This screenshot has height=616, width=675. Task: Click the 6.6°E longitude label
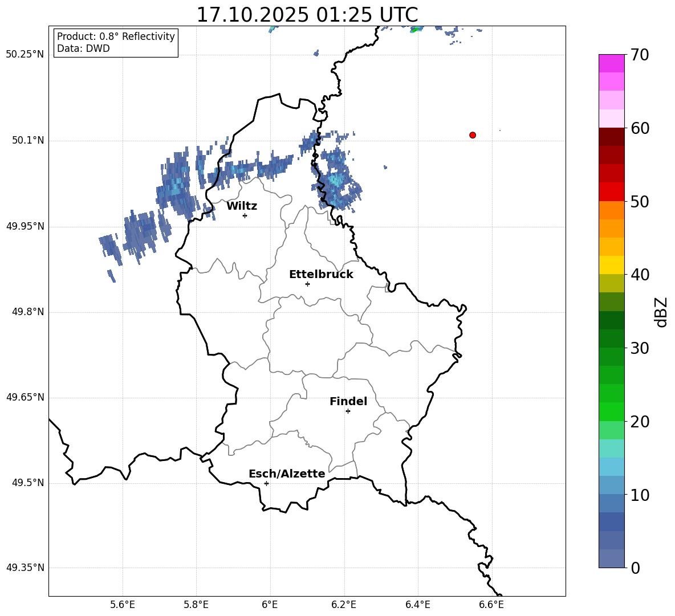click(491, 605)
